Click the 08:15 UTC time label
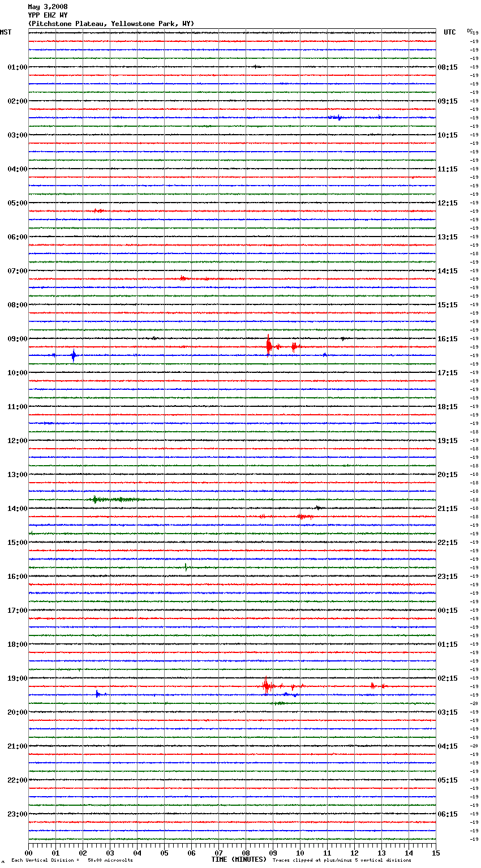481x868 pixels. 448,67
